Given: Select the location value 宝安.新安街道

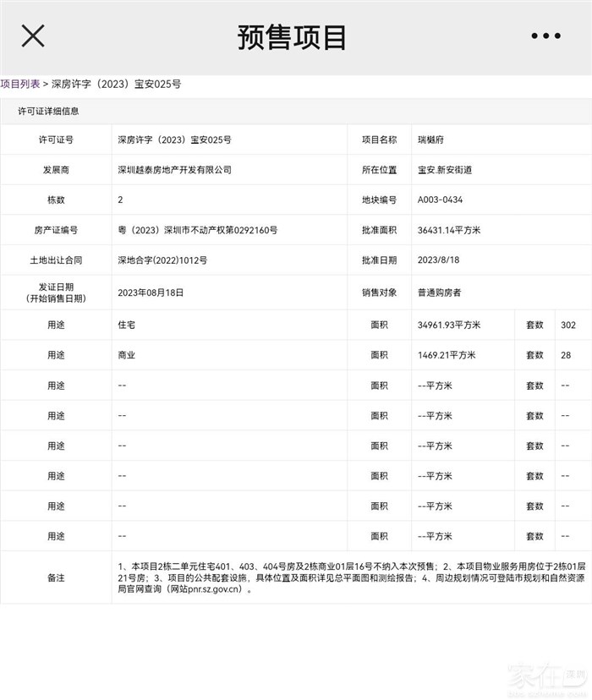Looking at the screenshot, I should [445, 170].
